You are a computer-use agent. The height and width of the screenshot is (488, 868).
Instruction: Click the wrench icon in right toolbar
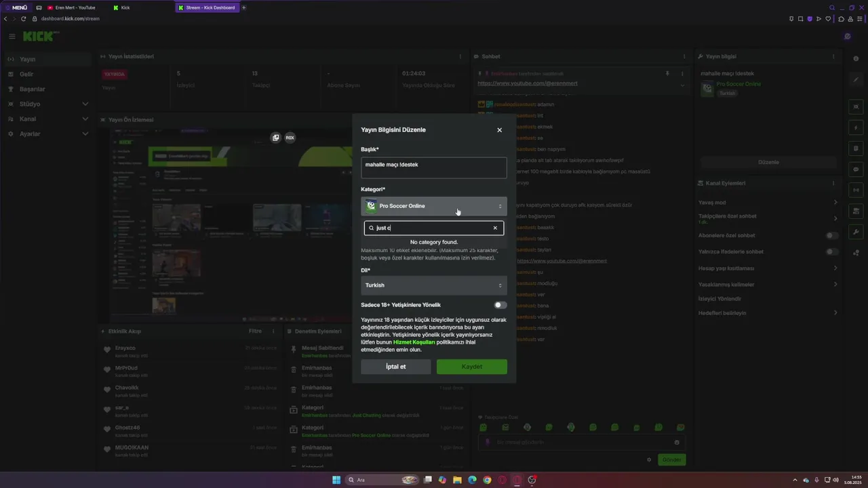pos(856,232)
